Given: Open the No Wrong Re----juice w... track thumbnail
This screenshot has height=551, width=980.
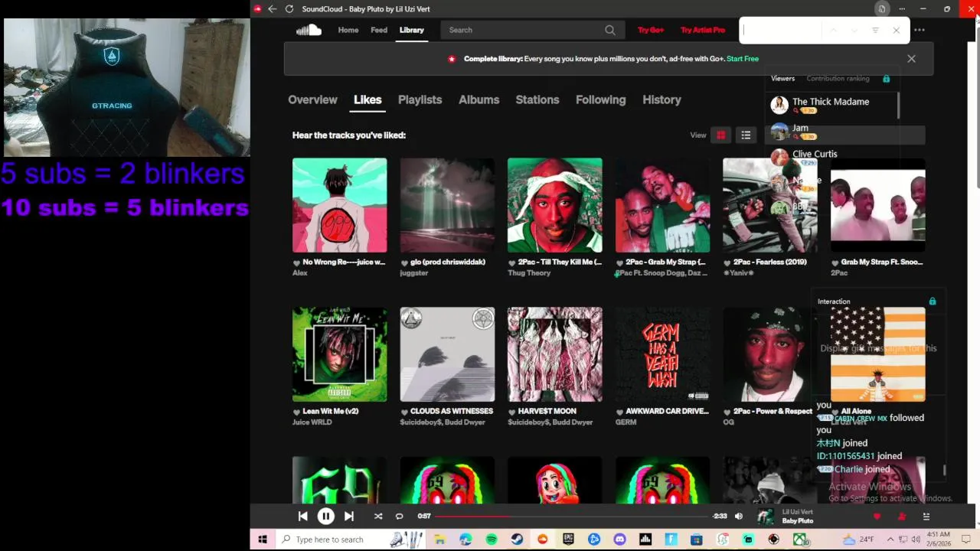Looking at the screenshot, I should (x=339, y=205).
